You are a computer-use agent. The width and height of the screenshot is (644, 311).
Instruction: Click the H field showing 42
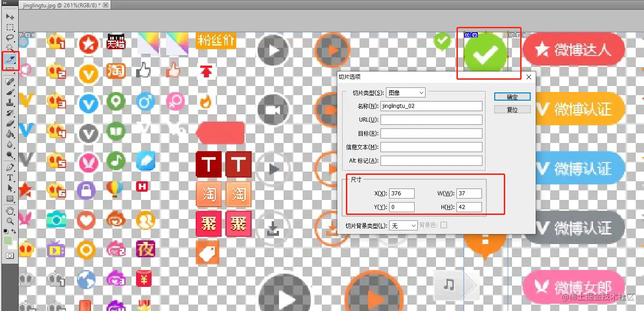[x=469, y=207]
